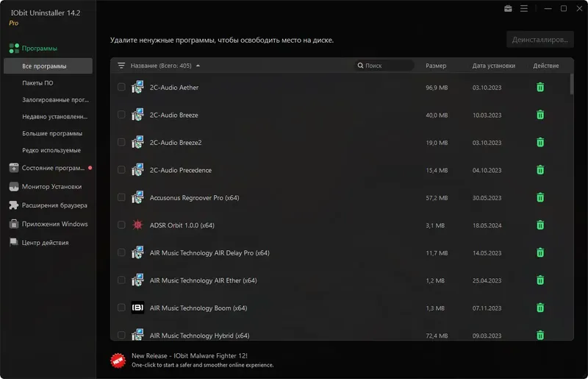Click the AIR Boom app icon
The image size is (588, 379).
point(137,308)
